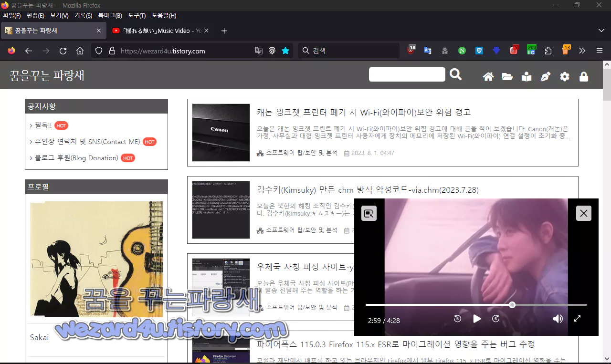This screenshot has height=364, width=611.
Task: Close the YouTube Music Video tab
Action: pos(206,31)
